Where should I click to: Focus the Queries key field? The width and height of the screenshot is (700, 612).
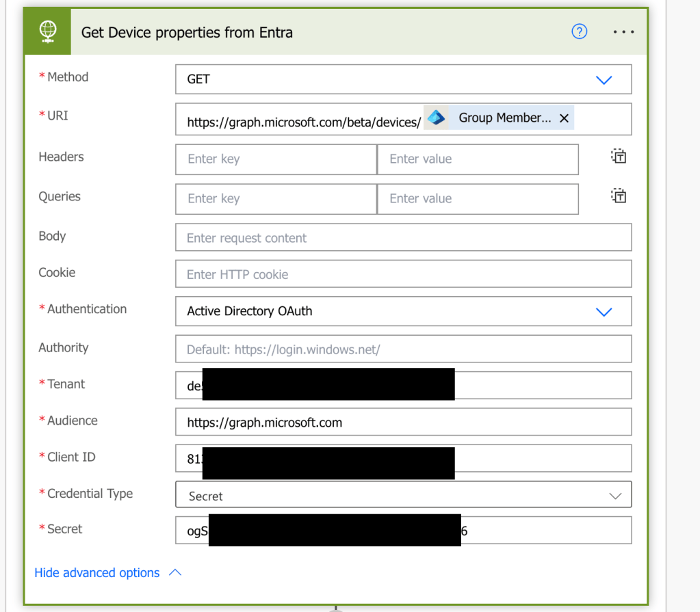(276, 199)
